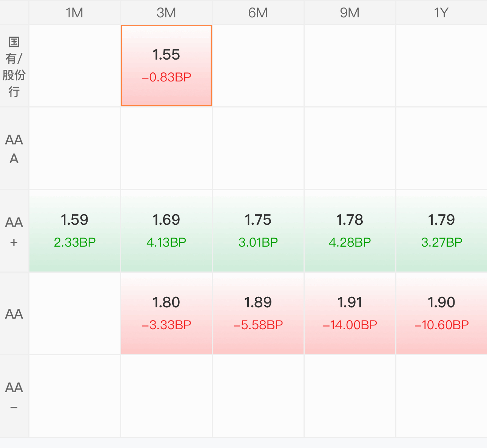Image resolution: width=487 pixels, height=448 pixels.
Task: Select the highlighted 1.55 cell under 3M
Action: pyautogui.click(x=166, y=66)
